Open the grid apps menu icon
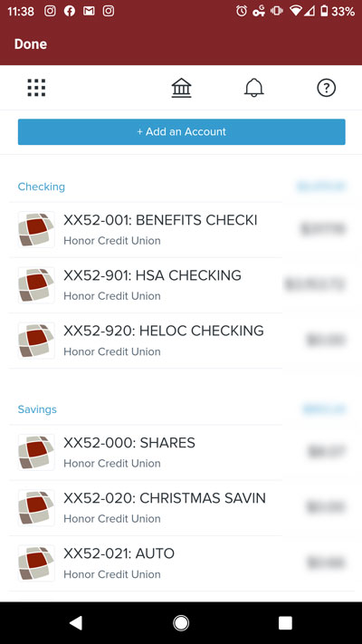 (36, 88)
